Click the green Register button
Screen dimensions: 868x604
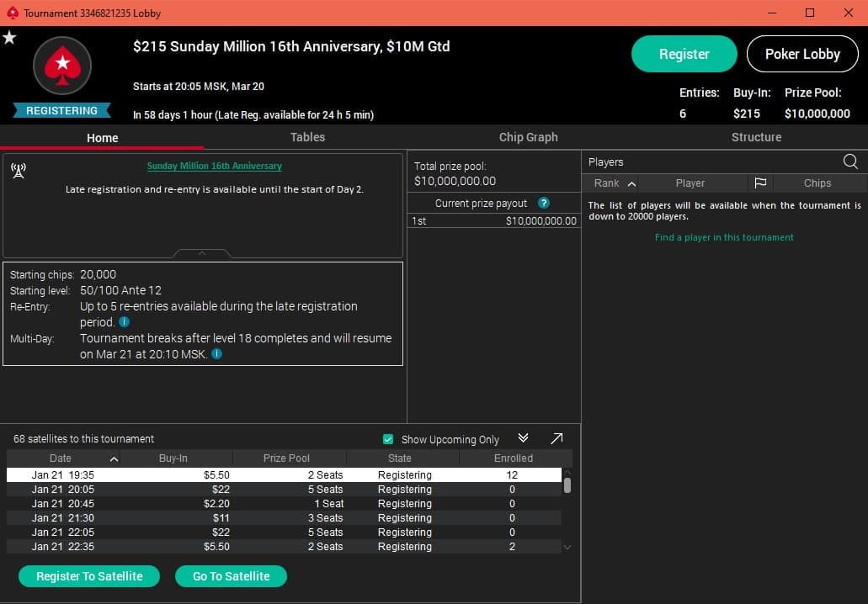[x=684, y=54]
